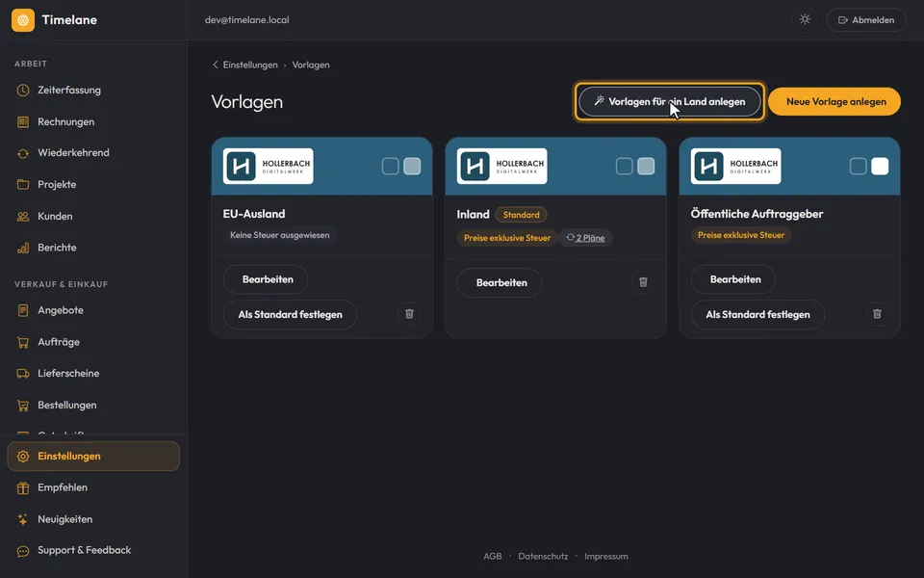This screenshot has height=578, width=924.
Task: Click Bearbeiten on the Inland card
Action: (x=500, y=282)
